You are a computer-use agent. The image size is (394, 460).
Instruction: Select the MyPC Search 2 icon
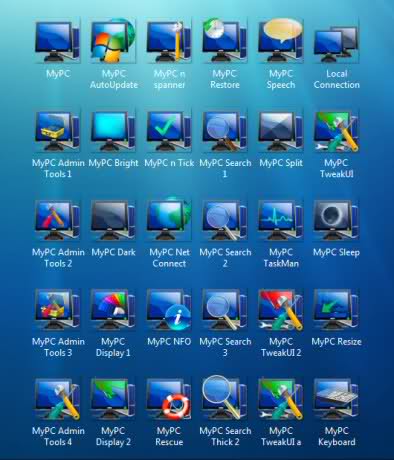tap(224, 220)
